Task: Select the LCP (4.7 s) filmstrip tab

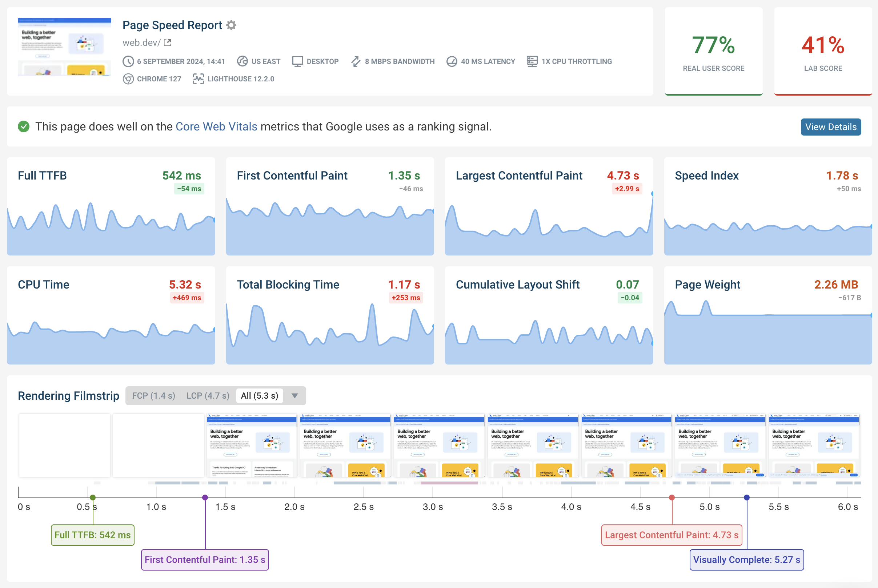Action: tap(208, 396)
